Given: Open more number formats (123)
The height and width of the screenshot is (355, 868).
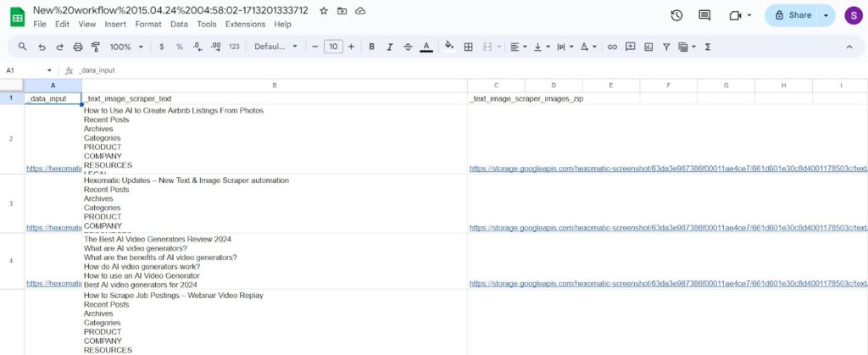Looking at the screenshot, I should pos(234,47).
